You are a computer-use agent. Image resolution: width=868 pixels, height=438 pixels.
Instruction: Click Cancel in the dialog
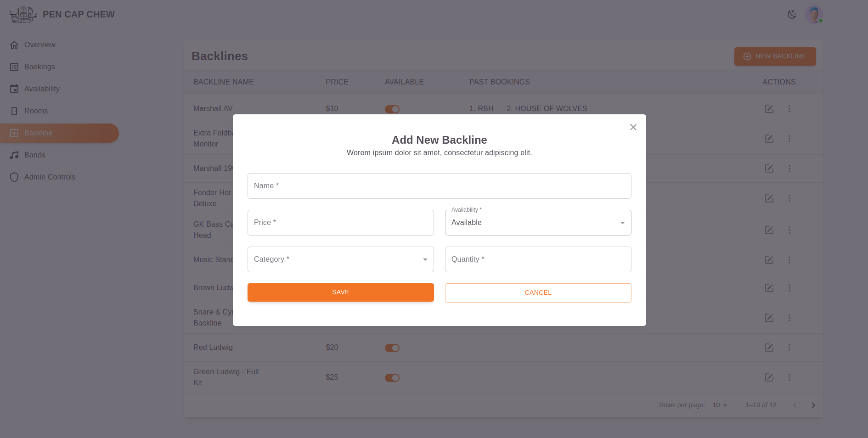pos(538,293)
